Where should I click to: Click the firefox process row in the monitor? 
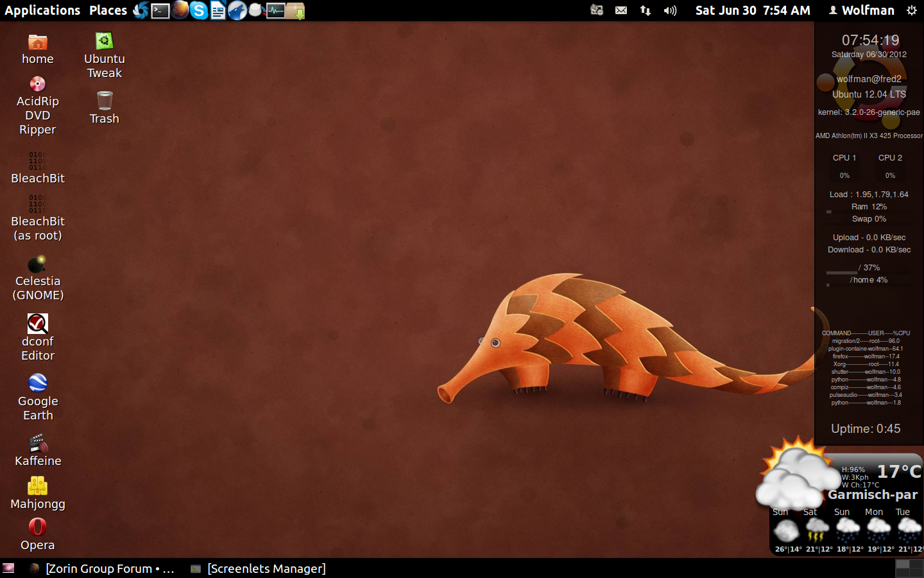[866, 356]
